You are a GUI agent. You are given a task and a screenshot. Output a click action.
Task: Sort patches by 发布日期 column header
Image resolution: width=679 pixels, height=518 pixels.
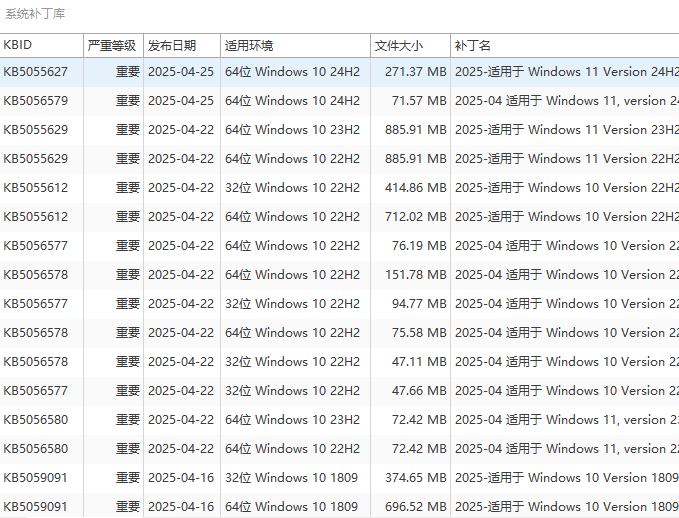[180, 46]
